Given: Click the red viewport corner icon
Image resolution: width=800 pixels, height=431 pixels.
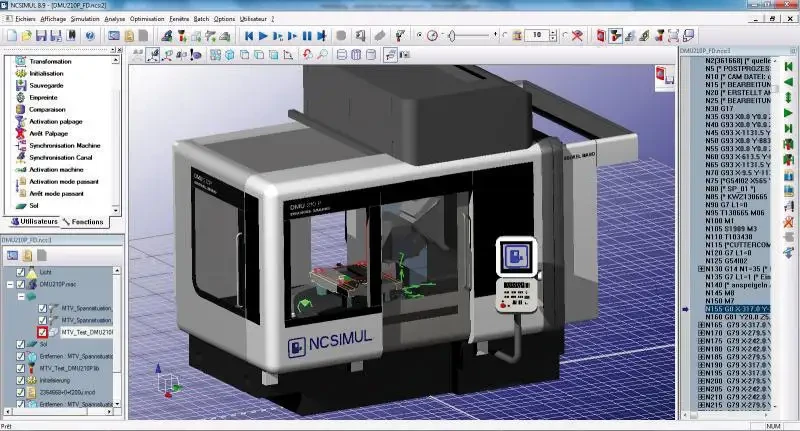Looking at the screenshot, I should pyautogui.click(x=664, y=77).
